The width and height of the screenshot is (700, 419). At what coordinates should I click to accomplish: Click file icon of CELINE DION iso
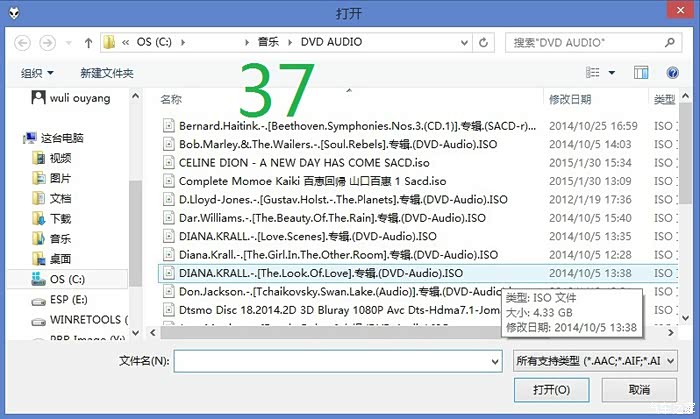click(x=168, y=162)
